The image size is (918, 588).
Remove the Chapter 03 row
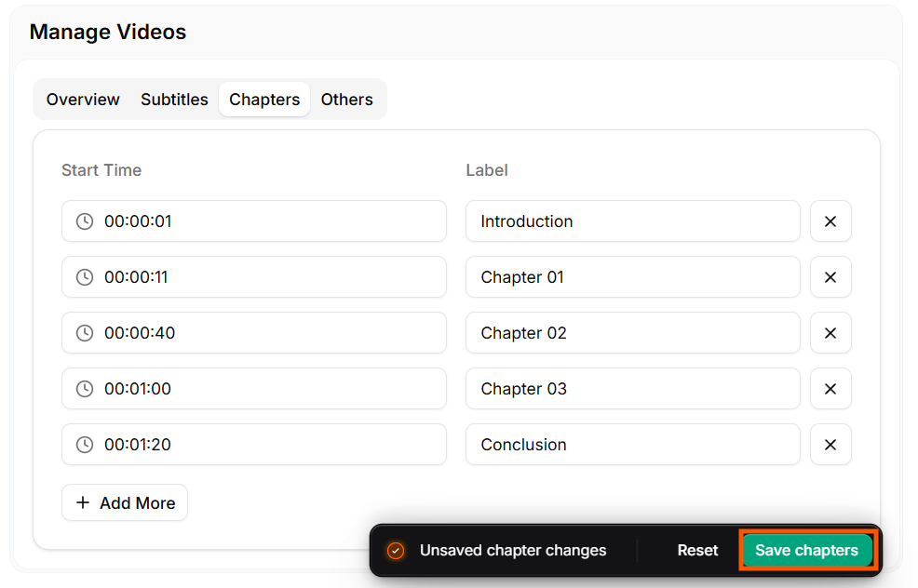pyautogui.click(x=830, y=389)
